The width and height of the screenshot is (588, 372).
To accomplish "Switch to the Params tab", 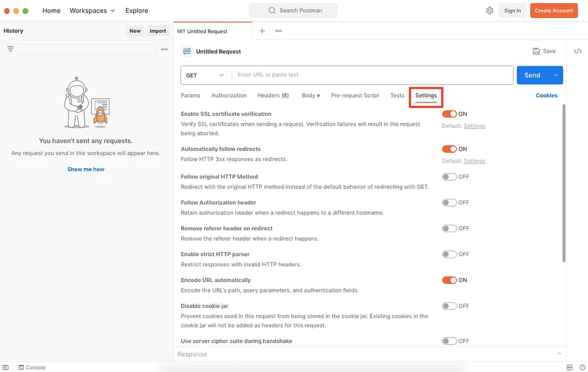I will (191, 96).
